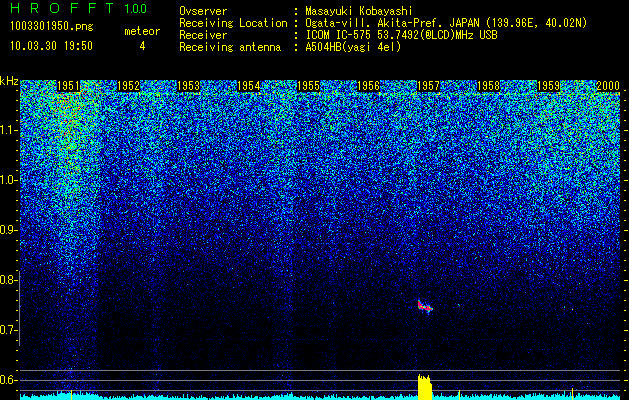
Task: Click the filename 1003301950.png
Action: pos(52,26)
